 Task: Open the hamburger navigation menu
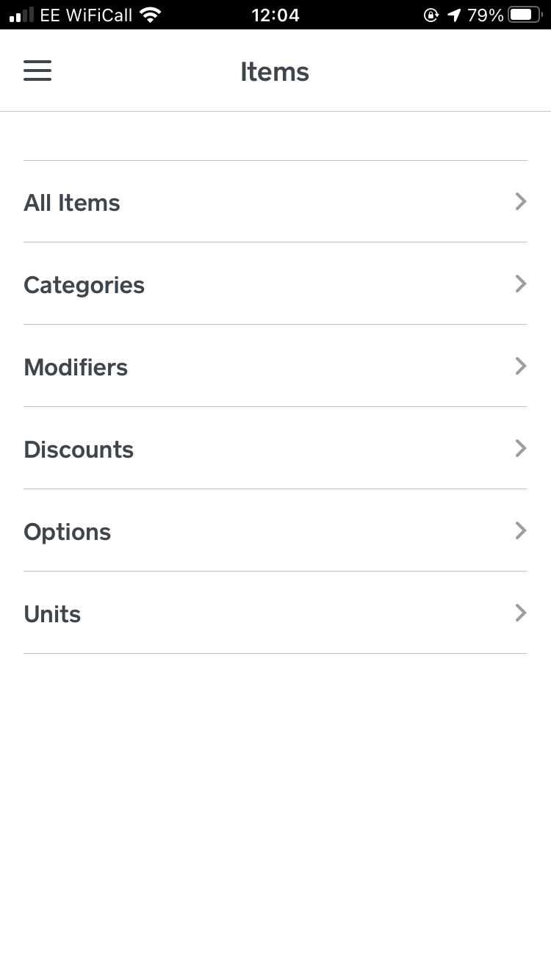[x=37, y=71]
